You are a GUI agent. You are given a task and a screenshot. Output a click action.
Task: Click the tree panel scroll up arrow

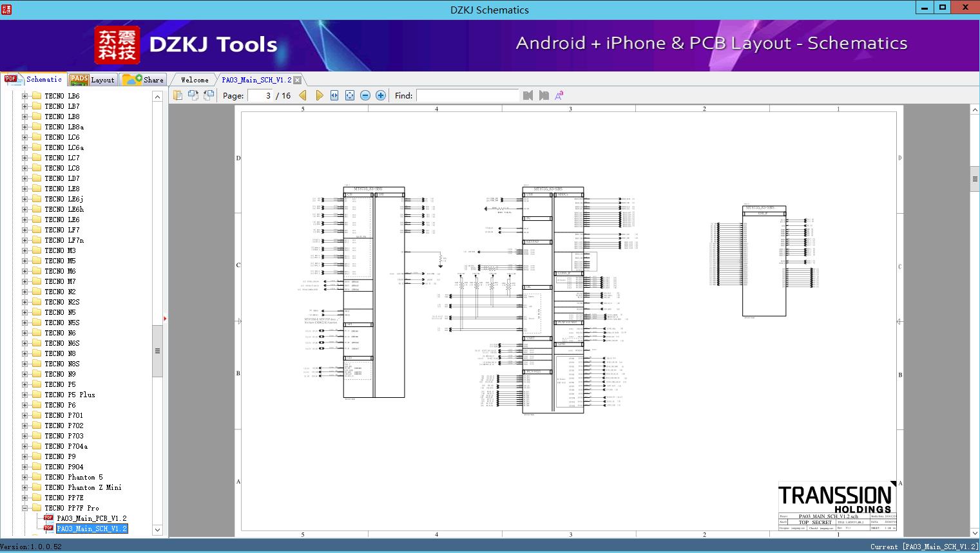coord(157,97)
